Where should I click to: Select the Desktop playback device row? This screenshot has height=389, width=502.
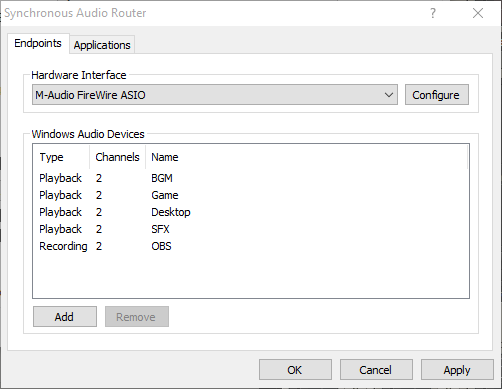pos(250,212)
